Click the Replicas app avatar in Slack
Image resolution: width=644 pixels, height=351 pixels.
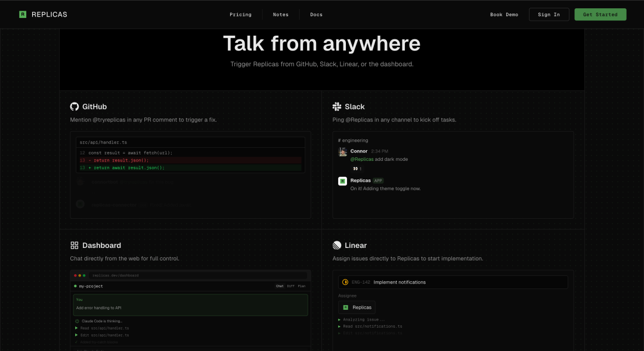342,181
